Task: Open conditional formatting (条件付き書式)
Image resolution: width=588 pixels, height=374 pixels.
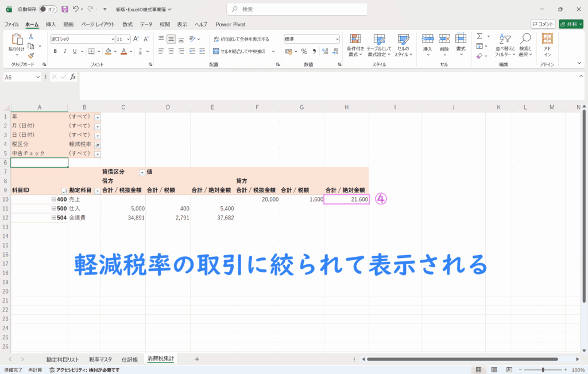Action: [x=355, y=43]
